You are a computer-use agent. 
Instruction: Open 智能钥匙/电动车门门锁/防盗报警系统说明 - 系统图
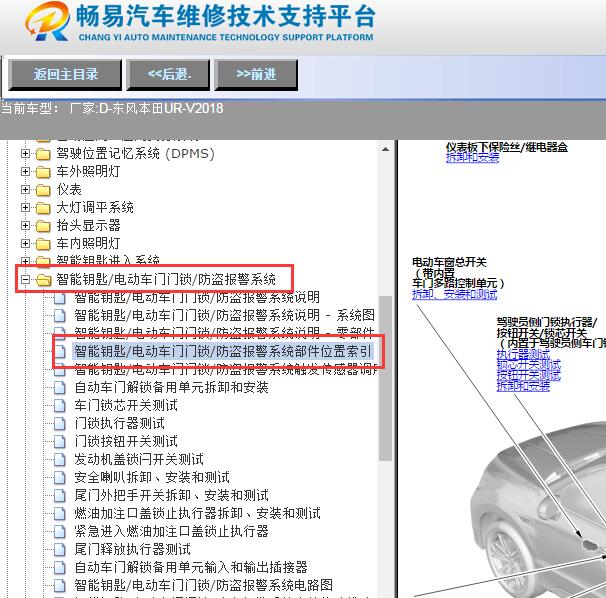point(225,315)
